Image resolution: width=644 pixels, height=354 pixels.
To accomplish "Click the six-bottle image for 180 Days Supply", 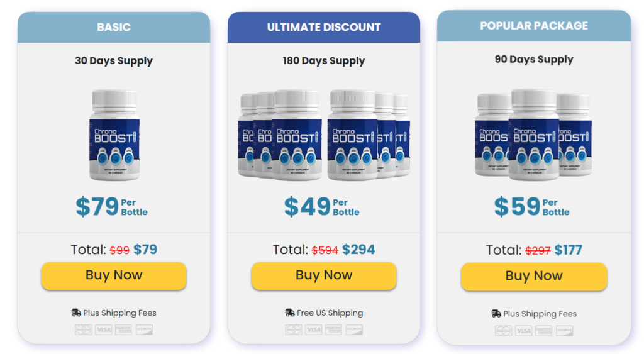I will [324, 135].
